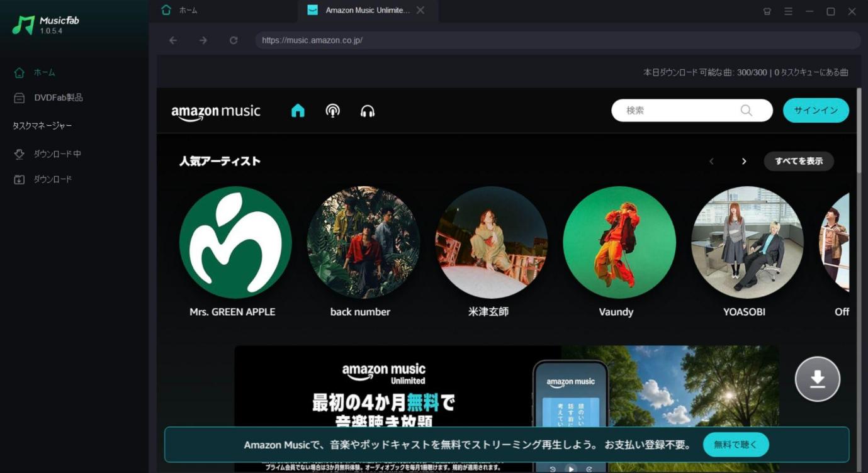Click the サインイン button
Screen dimensions: 868x473
click(816, 110)
